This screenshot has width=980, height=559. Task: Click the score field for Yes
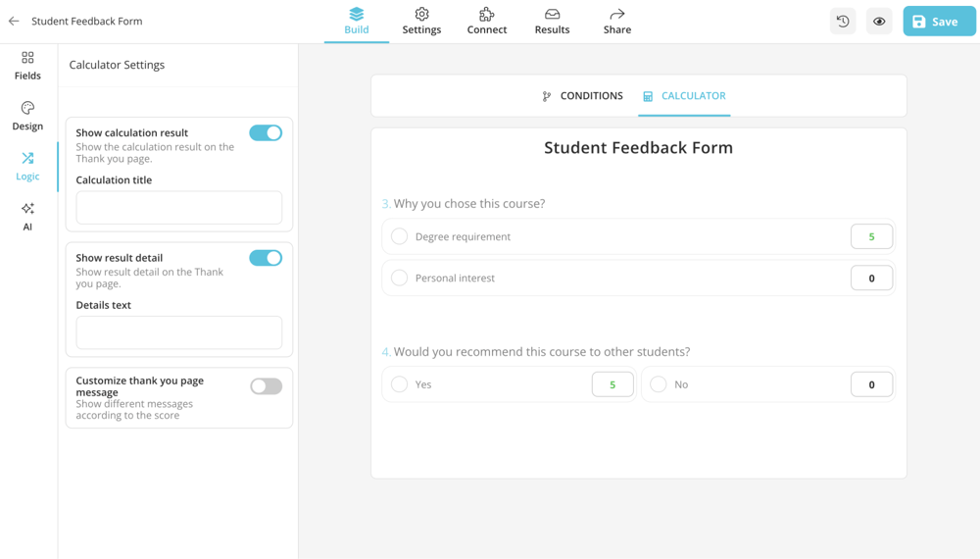click(612, 384)
